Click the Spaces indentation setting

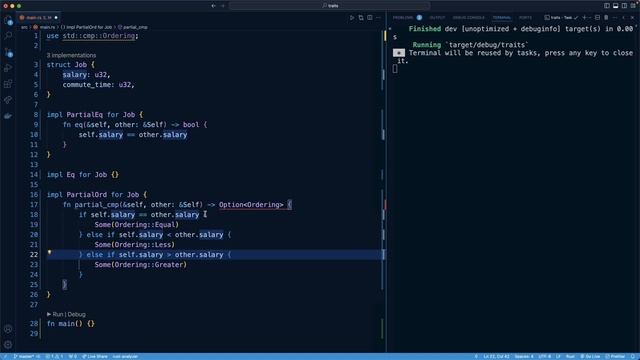[524, 356]
